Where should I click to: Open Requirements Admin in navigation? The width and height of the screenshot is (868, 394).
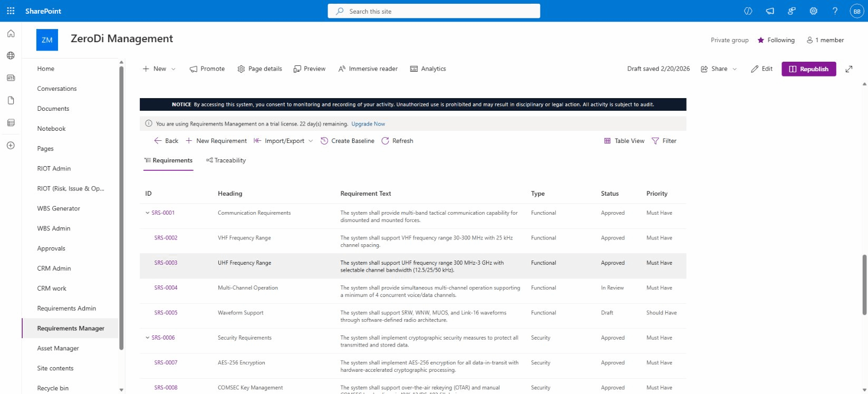point(66,309)
